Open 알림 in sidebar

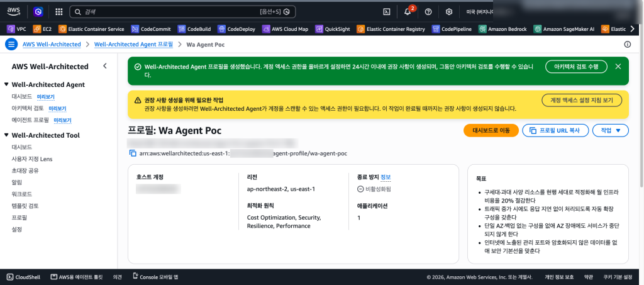coord(17,182)
